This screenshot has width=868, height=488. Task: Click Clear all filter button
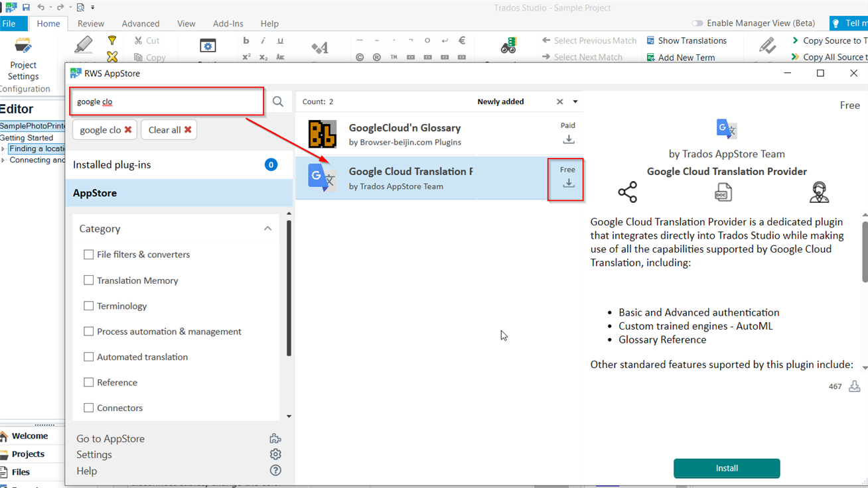coord(170,130)
